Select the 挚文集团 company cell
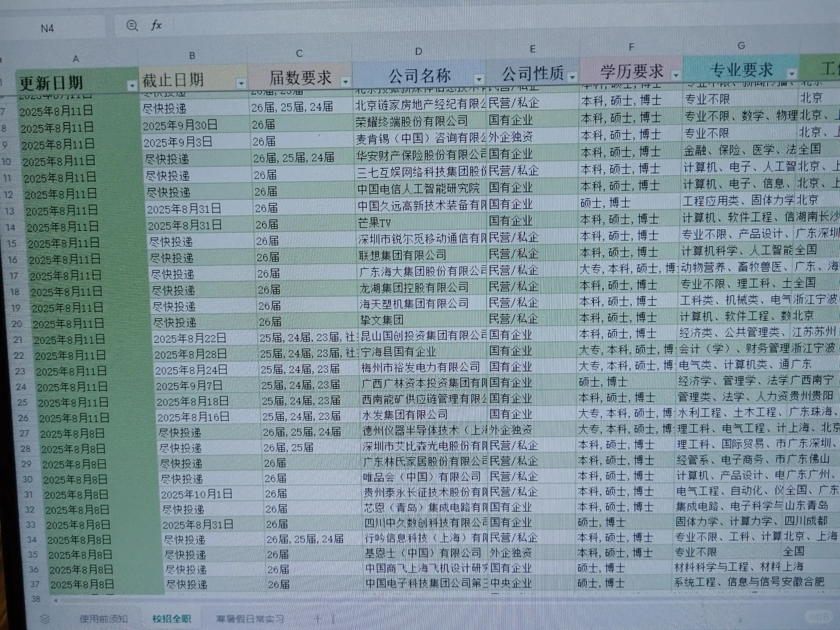The height and width of the screenshot is (630, 840). click(x=423, y=320)
